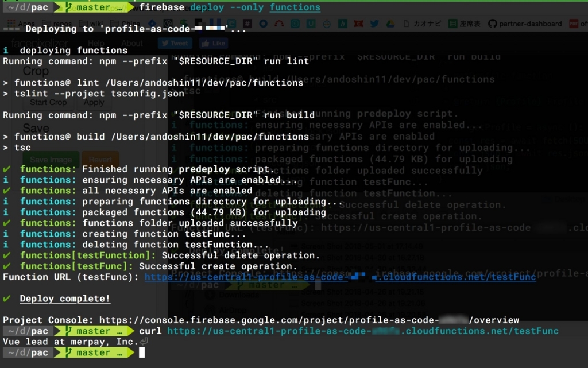Open the green b bookmark icon
Image resolution: width=588 pixels, height=368 pixels.
(x=342, y=24)
